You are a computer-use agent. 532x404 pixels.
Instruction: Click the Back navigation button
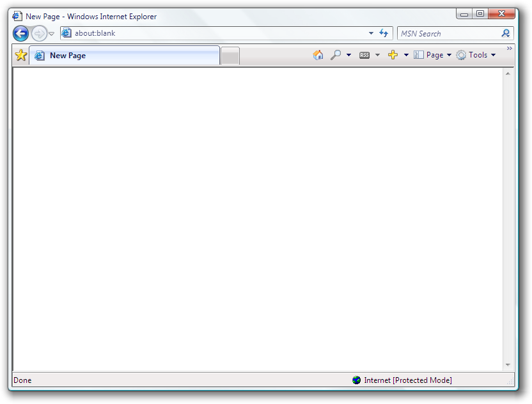(20, 33)
